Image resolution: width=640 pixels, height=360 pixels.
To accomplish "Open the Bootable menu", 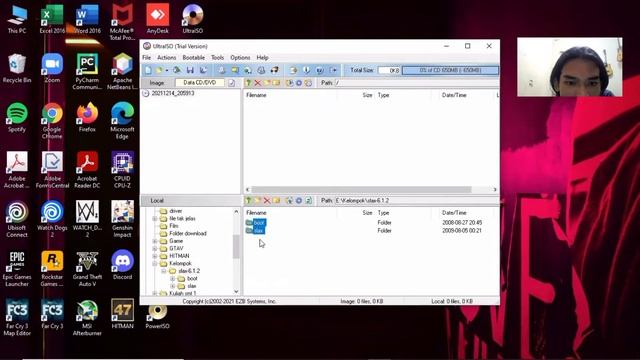I will [x=193, y=58].
